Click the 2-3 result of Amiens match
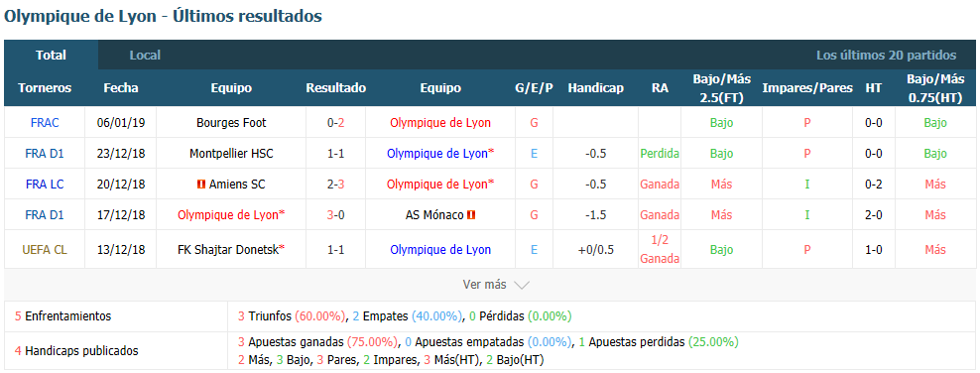 coord(335,185)
